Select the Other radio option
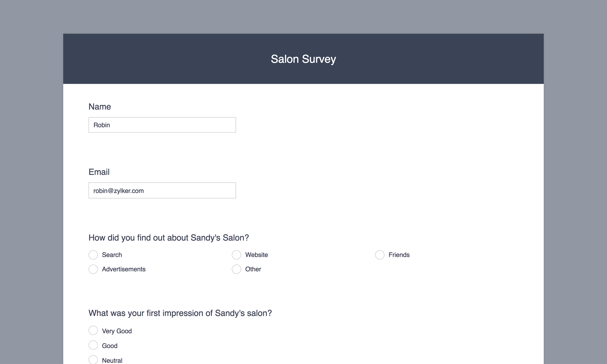Image resolution: width=607 pixels, height=364 pixels. [x=236, y=269]
